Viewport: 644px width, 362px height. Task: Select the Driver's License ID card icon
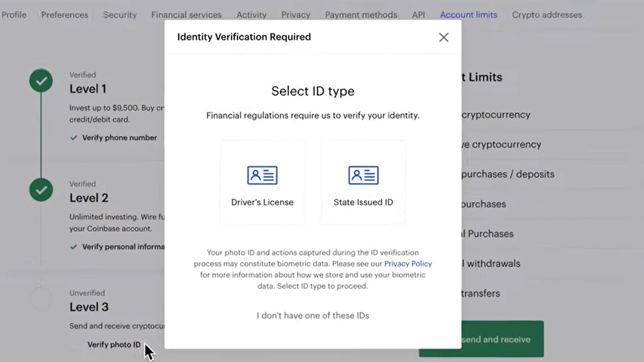(x=262, y=175)
